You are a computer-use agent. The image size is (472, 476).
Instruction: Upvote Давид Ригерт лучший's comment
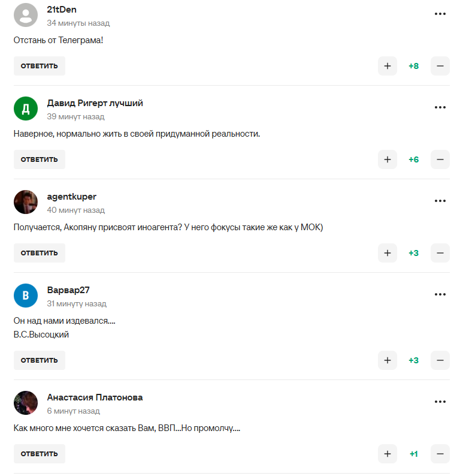click(388, 159)
